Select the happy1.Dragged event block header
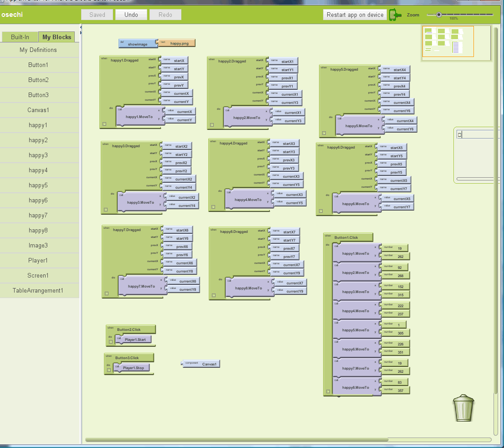The height and width of the screenshot is (448, 504). pyautogui.click(x=125, y=60)
